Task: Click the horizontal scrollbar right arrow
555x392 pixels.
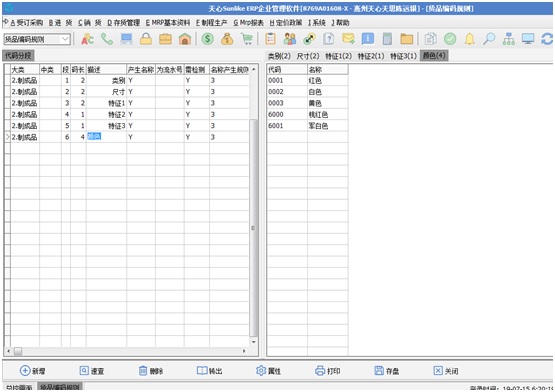Action: [x=244, y=351]
